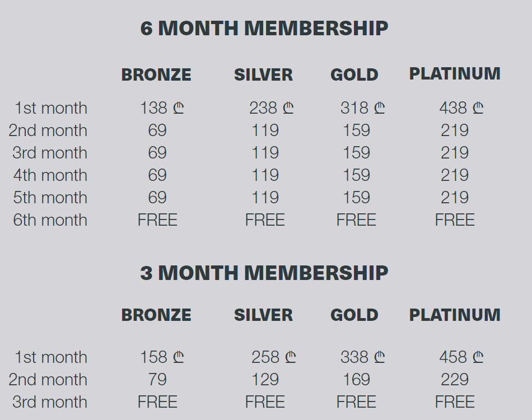This screenshot has width=532, height=420.
Task: Click the lari currency icon beside 318
Action: tap(379, 108)
